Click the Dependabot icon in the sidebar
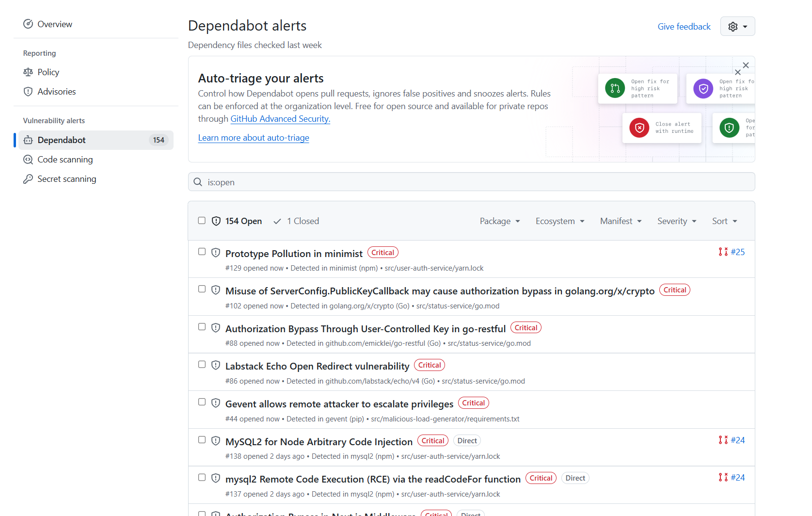 coord(29,140)
